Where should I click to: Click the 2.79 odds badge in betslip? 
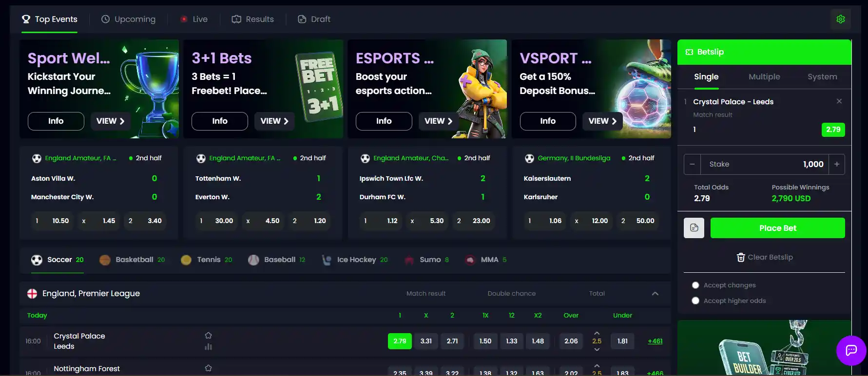(x=833, y=130)
